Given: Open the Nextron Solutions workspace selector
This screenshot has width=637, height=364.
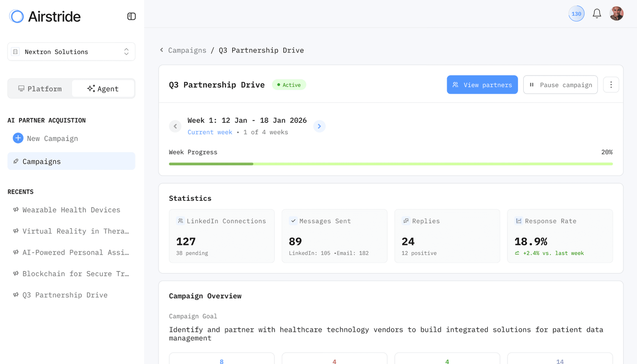Looking at the screenshot, I should [71, 52].
